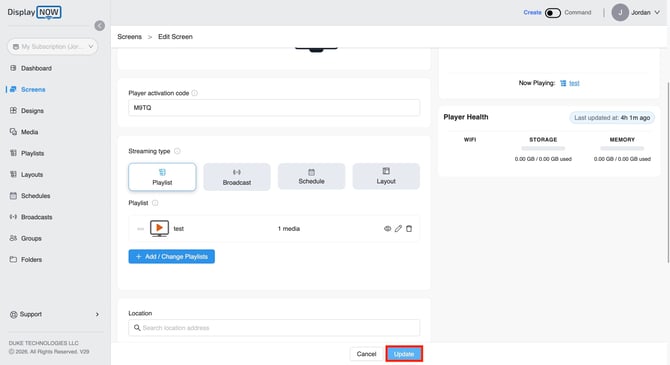
Task: Click the page vertical scrollbar
Action: pos(668,171)
